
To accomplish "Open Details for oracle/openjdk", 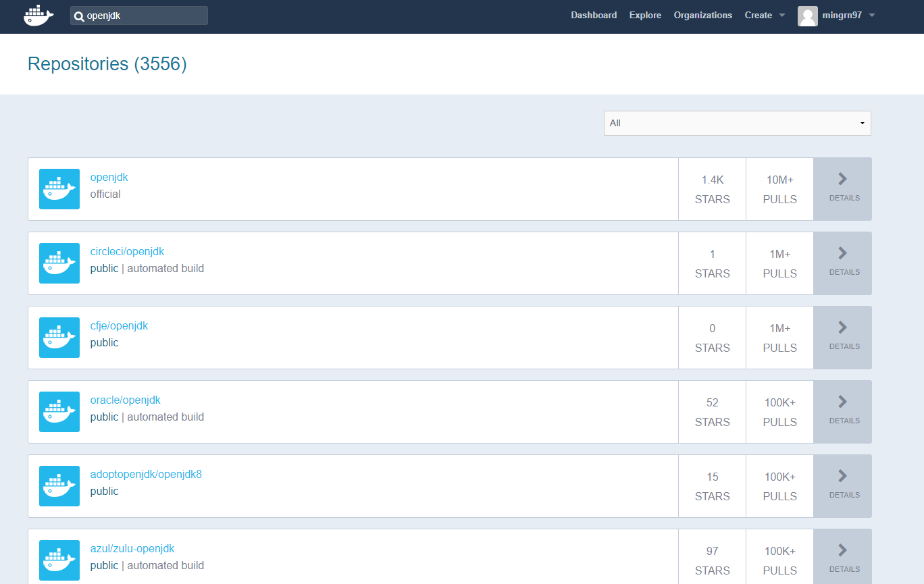I will 842,412.
